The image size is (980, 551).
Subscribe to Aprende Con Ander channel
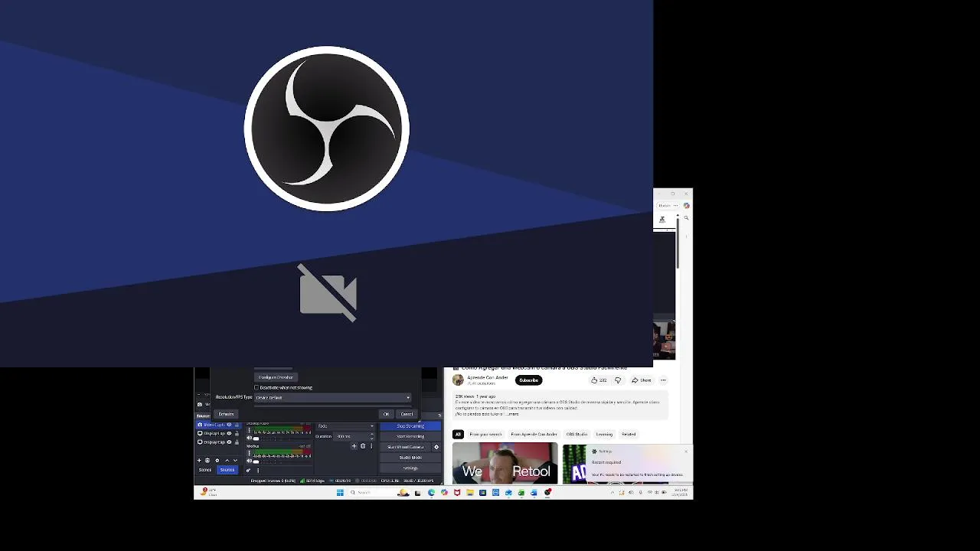click(x=529, y=380)
